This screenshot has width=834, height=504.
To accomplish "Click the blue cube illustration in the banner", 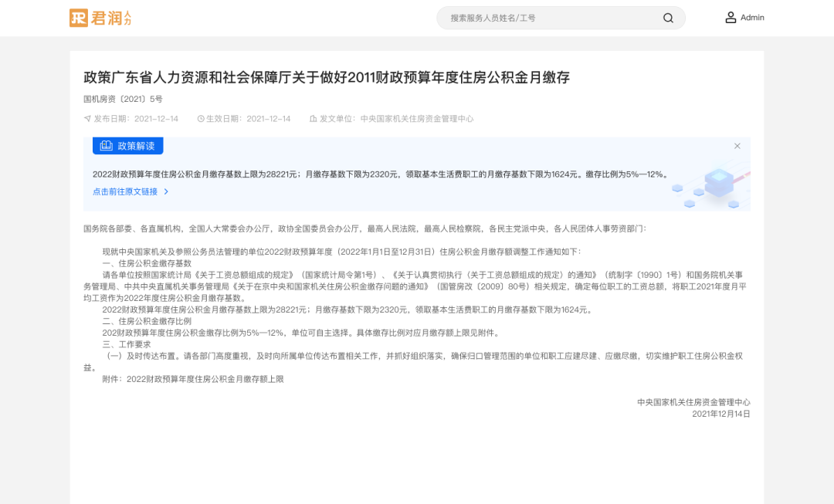I will [x=718, y=183].
